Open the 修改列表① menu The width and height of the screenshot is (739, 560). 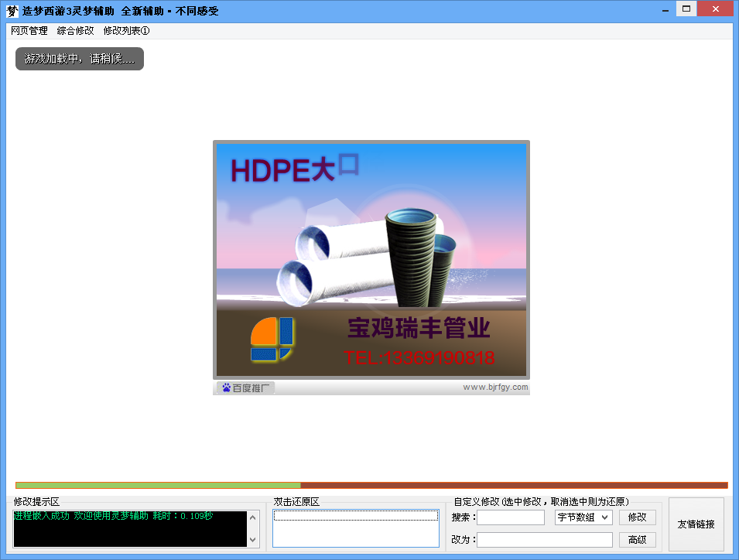click(x=126, y=31)
